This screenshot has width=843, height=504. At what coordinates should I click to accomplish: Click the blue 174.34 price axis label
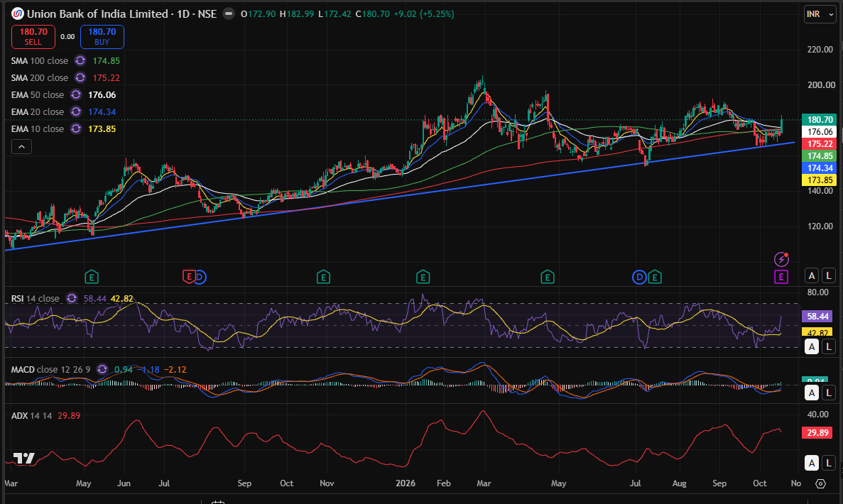tap(820, 168)
